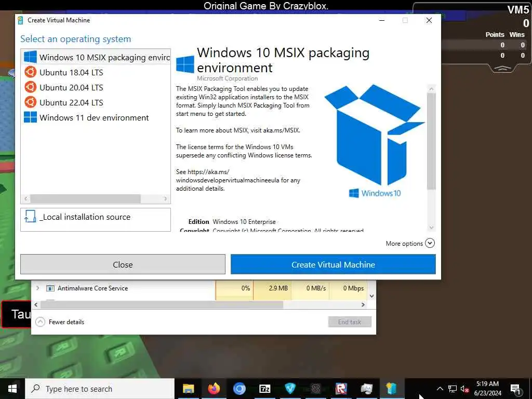Click the More options label text

[x=404, y=244]
